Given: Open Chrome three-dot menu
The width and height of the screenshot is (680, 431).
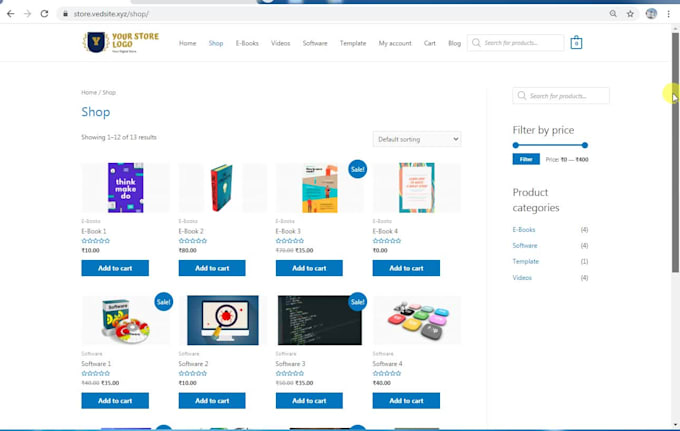Looking at the screenshot, I should [x=668, y=14].
